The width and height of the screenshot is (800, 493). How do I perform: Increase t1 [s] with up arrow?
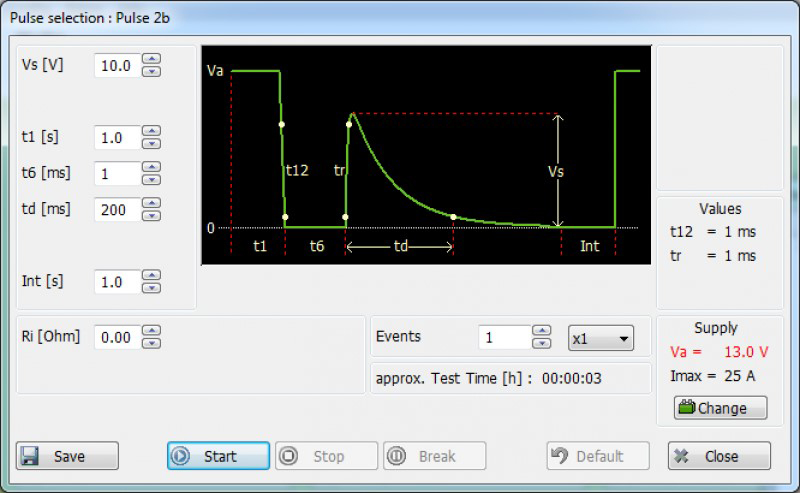pyautogui.click(x=152, y=131)
